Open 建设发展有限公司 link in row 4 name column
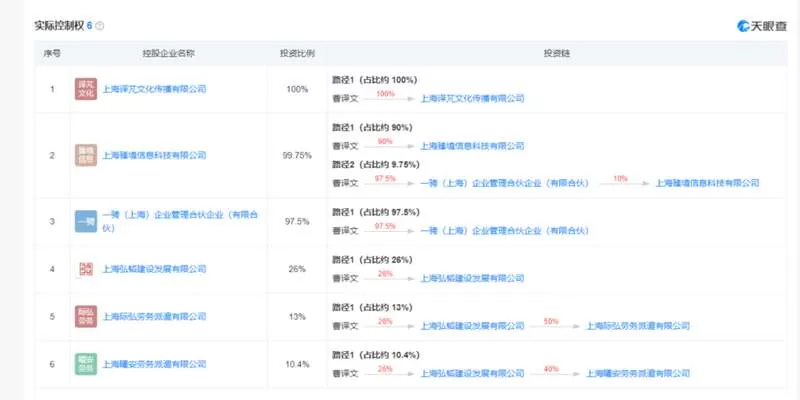 point(154,269)
